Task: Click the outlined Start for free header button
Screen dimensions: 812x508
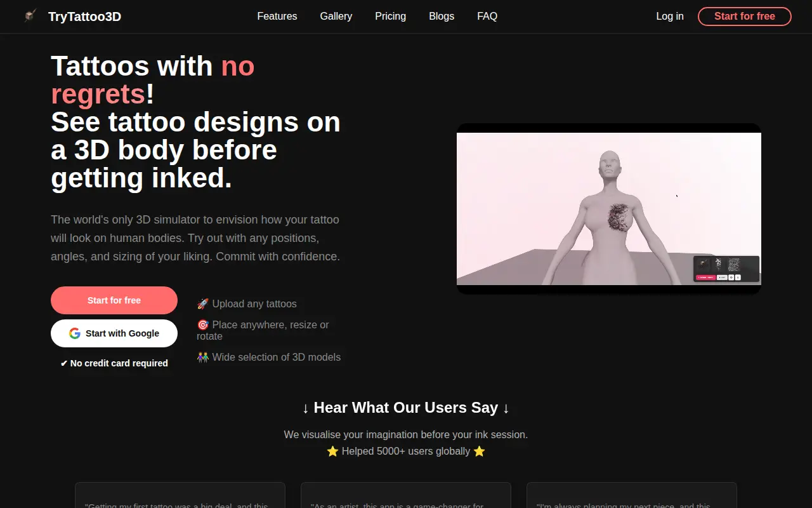Action: tap(745, 17)
